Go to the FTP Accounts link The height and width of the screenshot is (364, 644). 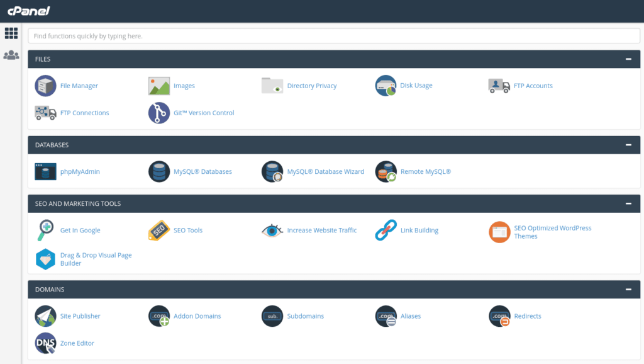(x=533, y=86)
